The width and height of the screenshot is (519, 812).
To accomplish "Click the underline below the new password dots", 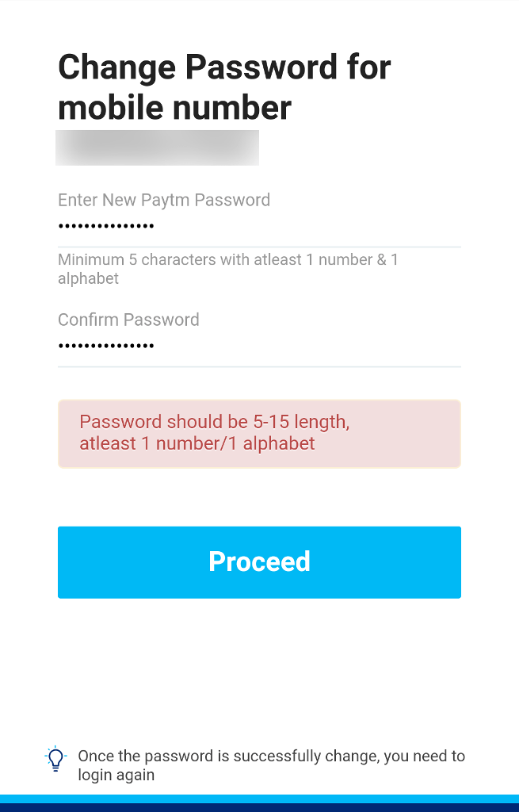I will [258, 247].
